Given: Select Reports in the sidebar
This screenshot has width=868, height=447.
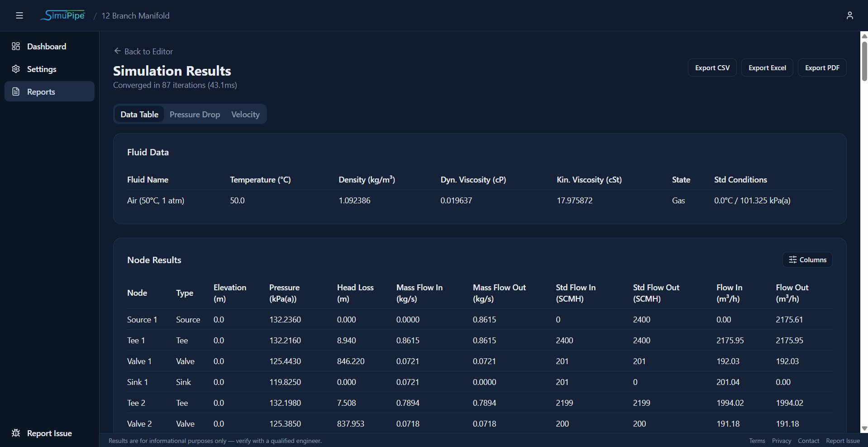Looking at the screenshot, I should tap(49, 91).
